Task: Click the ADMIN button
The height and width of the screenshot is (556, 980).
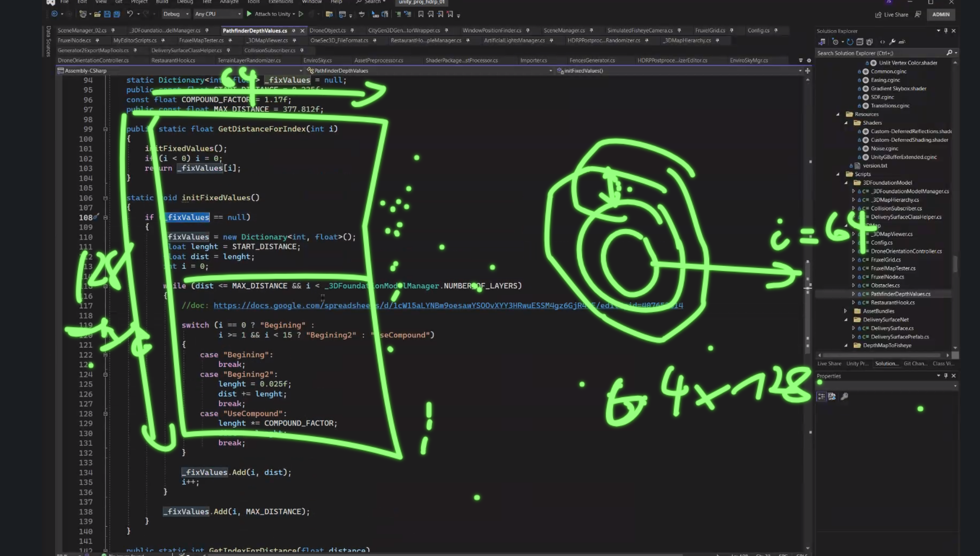Action: [941, 14]
